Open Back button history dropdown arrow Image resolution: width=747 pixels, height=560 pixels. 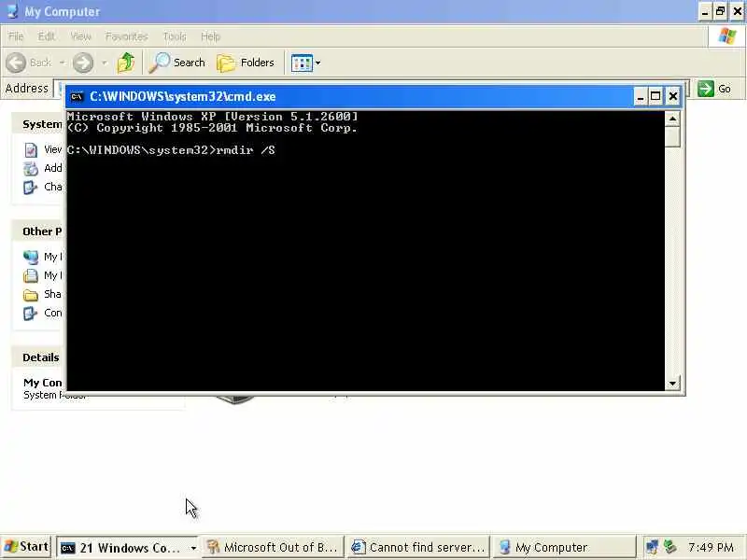(63, 63)
